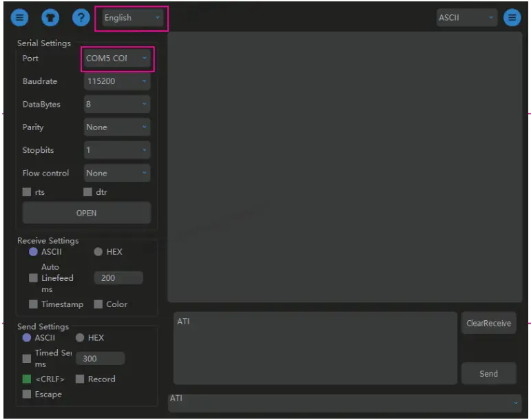Toggle the Timed Send checkbox
Image resolution: width=531 pixels, height=420 pixels.
tap(26, 359)
